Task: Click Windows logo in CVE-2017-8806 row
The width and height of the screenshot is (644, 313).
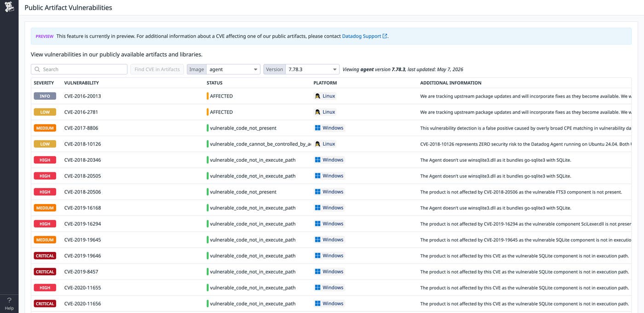Action: click(317, 128)
